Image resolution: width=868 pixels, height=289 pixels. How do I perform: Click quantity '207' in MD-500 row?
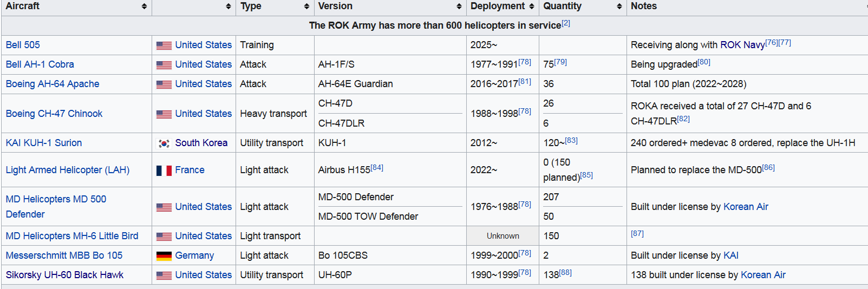551,197
